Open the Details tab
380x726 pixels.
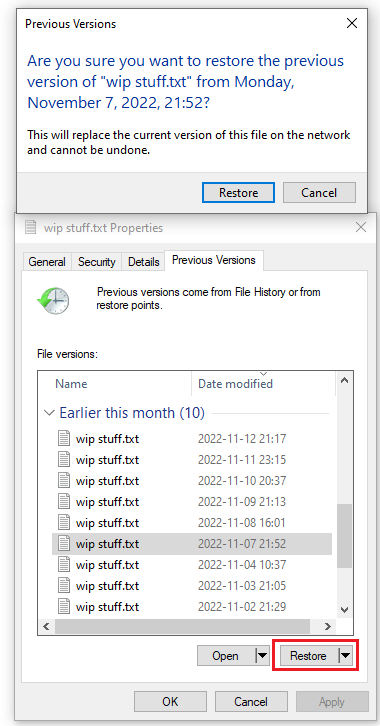(143, 262)
